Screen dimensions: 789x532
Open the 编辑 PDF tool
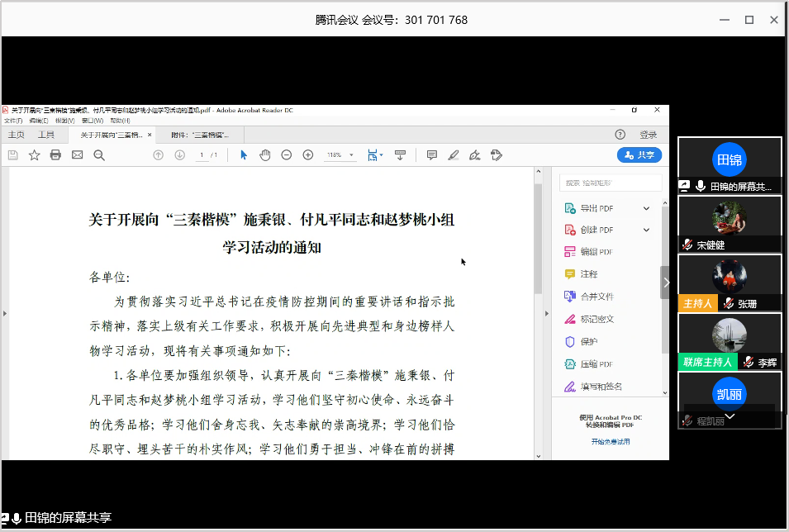click(x=597, y=252)
